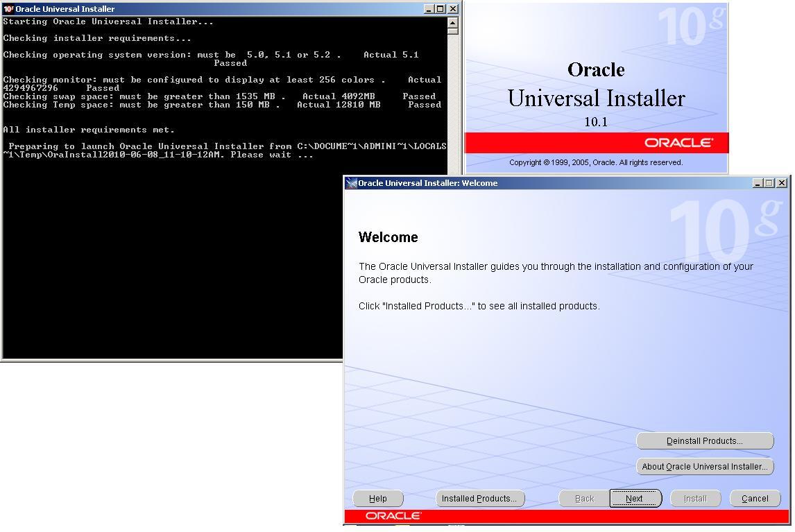This screenshot has height=532, width=795.
Task: Close the console installer window
Action: pos(453,8)
